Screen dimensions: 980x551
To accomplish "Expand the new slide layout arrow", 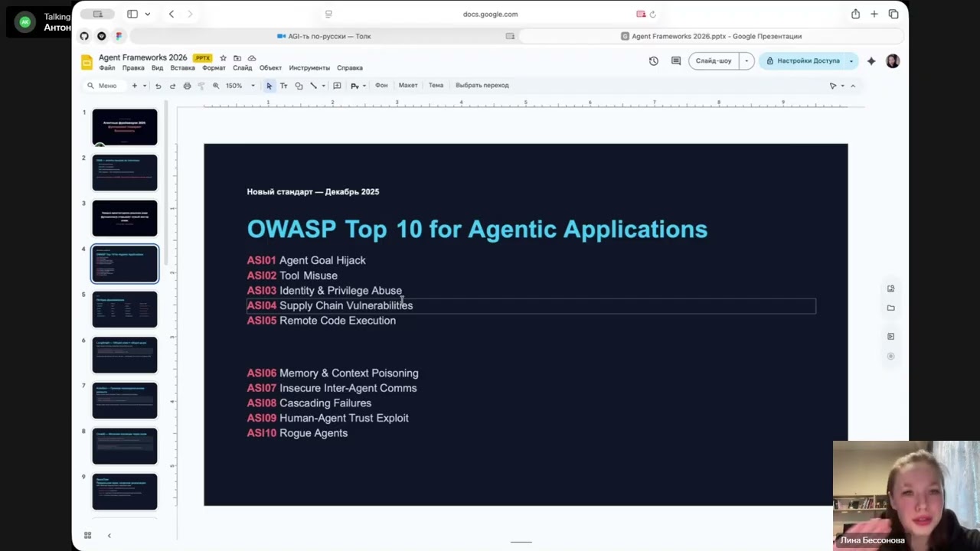I will click(x=145, y=86).
